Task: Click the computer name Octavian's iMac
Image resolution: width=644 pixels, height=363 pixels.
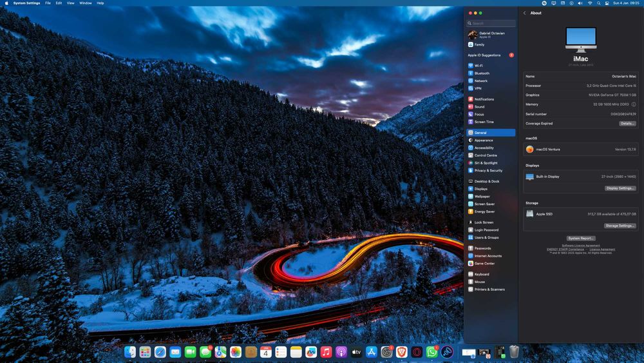Action: click(624, 77)
